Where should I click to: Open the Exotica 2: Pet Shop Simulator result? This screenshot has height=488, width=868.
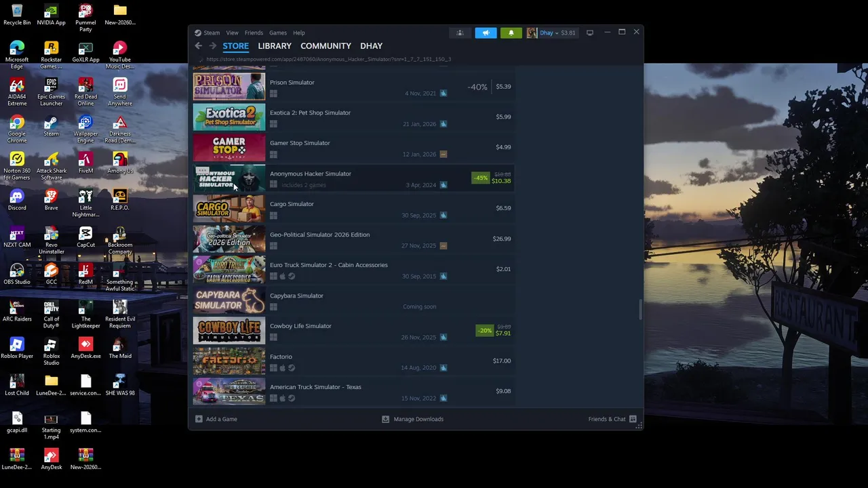pyautogui.click(x=353, y=117)
